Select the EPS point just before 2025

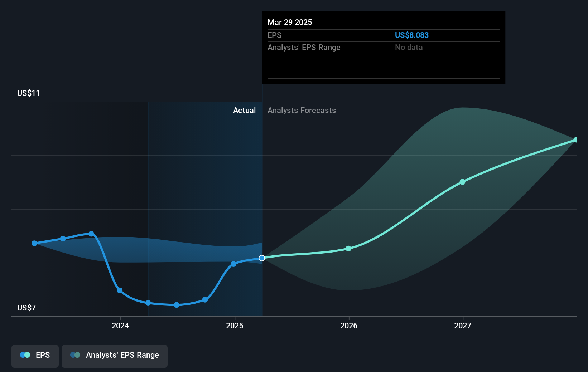(x=205, y=300)
